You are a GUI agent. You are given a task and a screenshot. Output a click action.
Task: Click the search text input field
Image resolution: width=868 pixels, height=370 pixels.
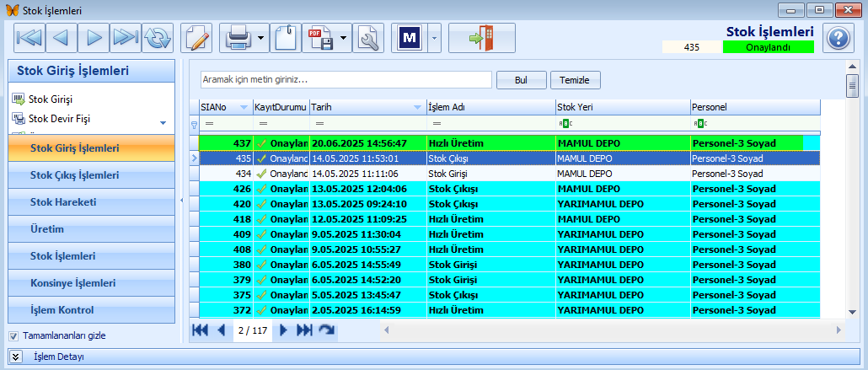(346, 80)
